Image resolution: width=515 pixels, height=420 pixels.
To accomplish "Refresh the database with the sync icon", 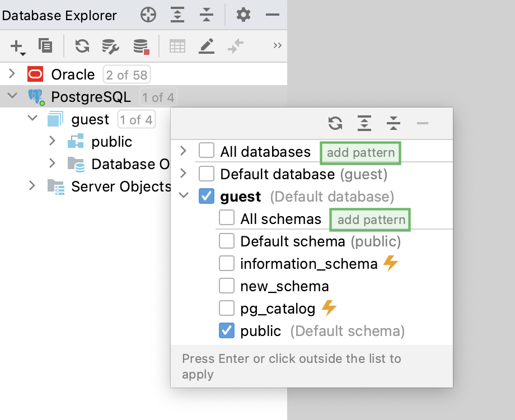I will tap(81, 46).
